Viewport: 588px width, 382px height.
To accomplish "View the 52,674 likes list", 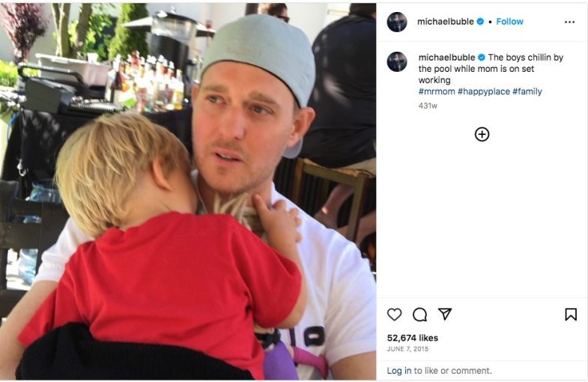I will (x=413, y=338).
